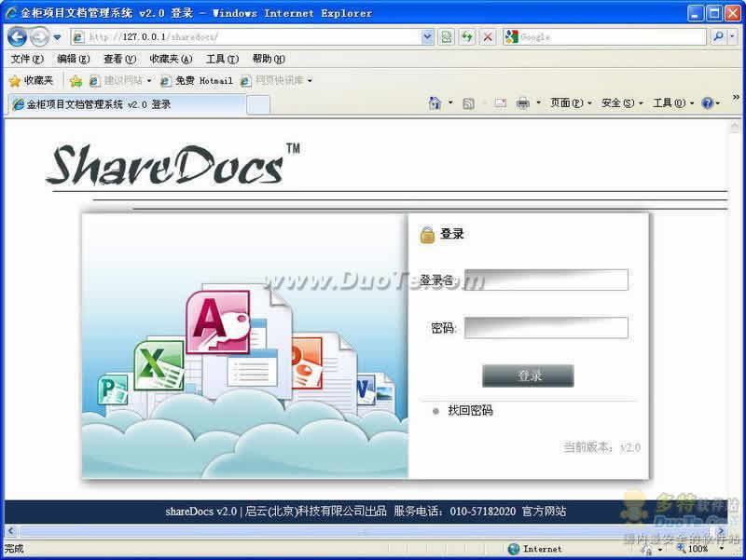This screenshot has height=560, width=746.
Task: Open the 免费 Hotmail favorites link
Action: [x=197, y=81]
